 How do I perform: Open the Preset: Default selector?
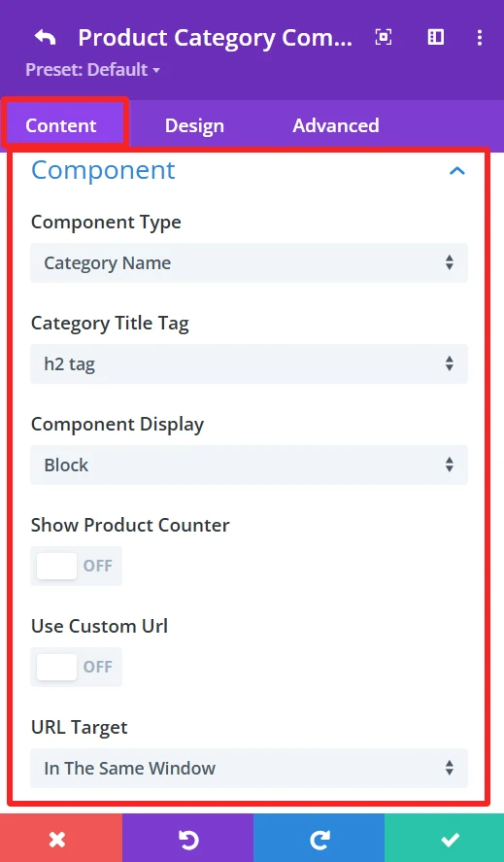coord(92,70)
